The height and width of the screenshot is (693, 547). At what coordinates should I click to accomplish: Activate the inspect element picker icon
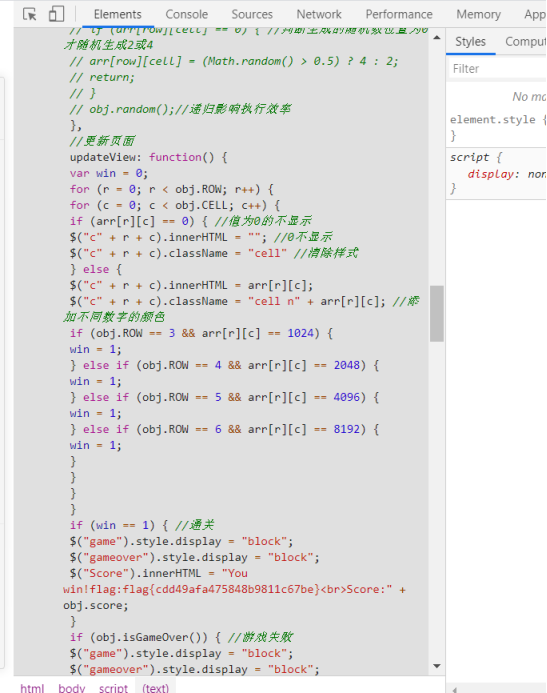tap(30, 14)
